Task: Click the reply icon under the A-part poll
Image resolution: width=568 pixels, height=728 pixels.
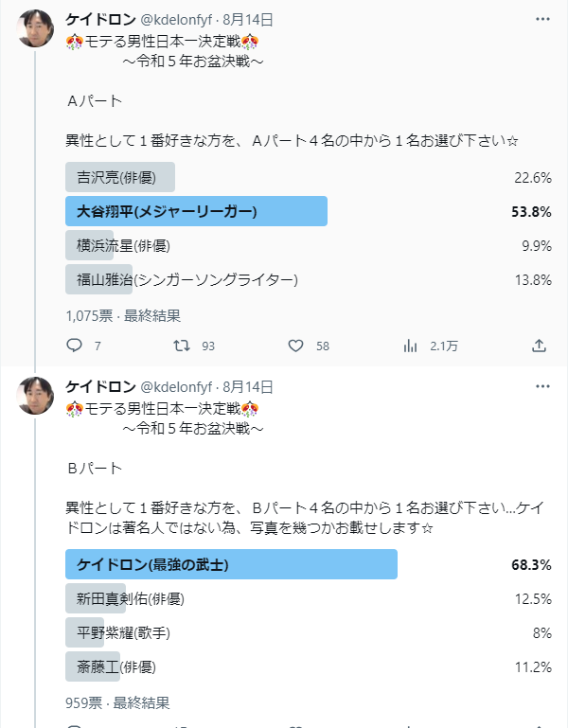Action: (74, 346)
